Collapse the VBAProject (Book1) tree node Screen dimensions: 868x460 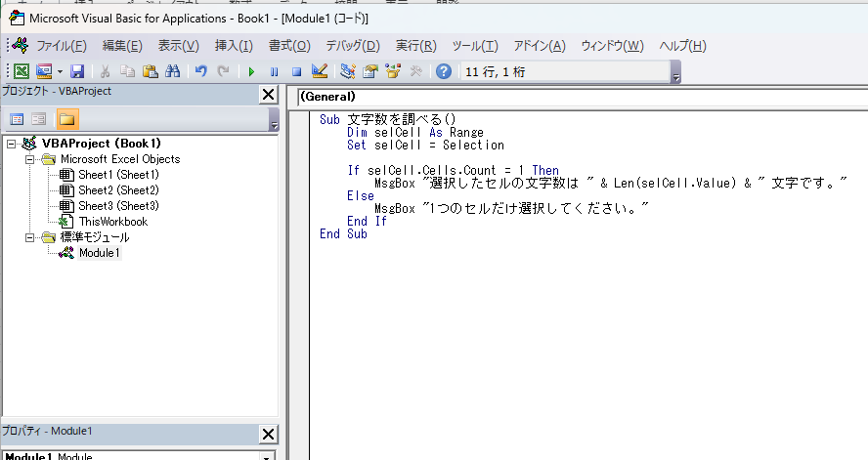click(x=11, y=144)
